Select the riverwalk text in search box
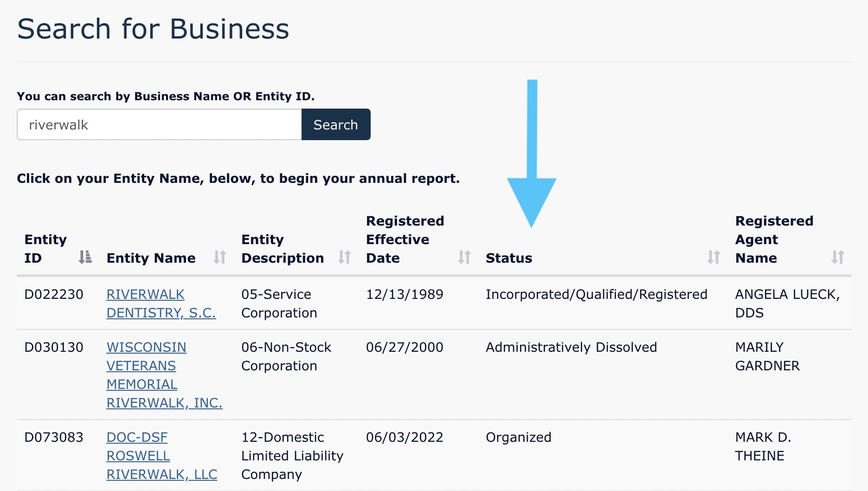The image size is (868, 491). click(x=58, y=124)
